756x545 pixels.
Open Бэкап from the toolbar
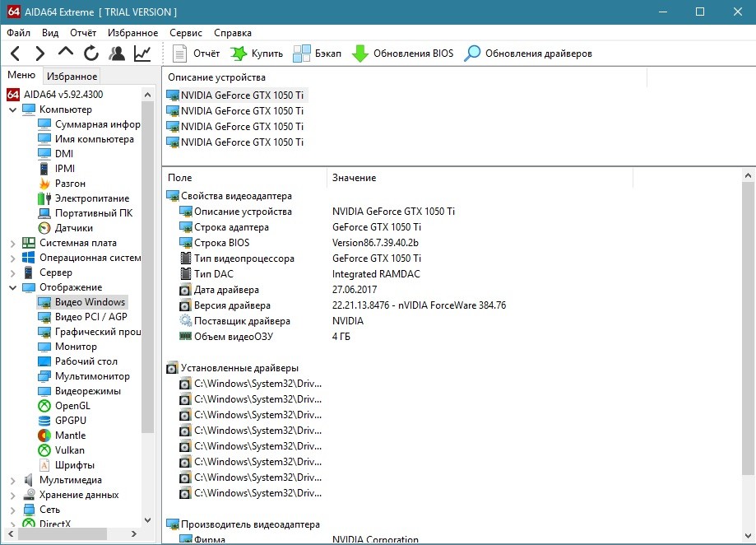(317, 53)
